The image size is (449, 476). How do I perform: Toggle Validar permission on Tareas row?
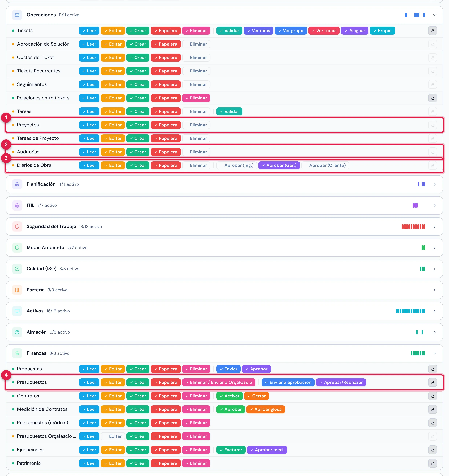pos(229,111)
